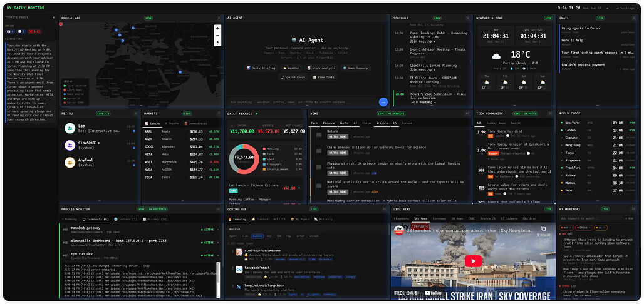Screen dimensions: 644x304
Task: Click the AI agent ask-anything input
Action: (x=301, y=102)
